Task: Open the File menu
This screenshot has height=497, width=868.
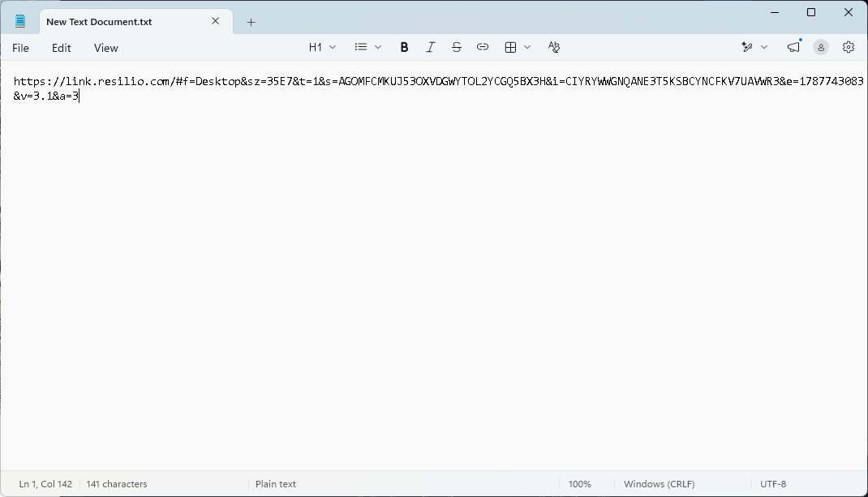Action: click(x=20, y=48)
